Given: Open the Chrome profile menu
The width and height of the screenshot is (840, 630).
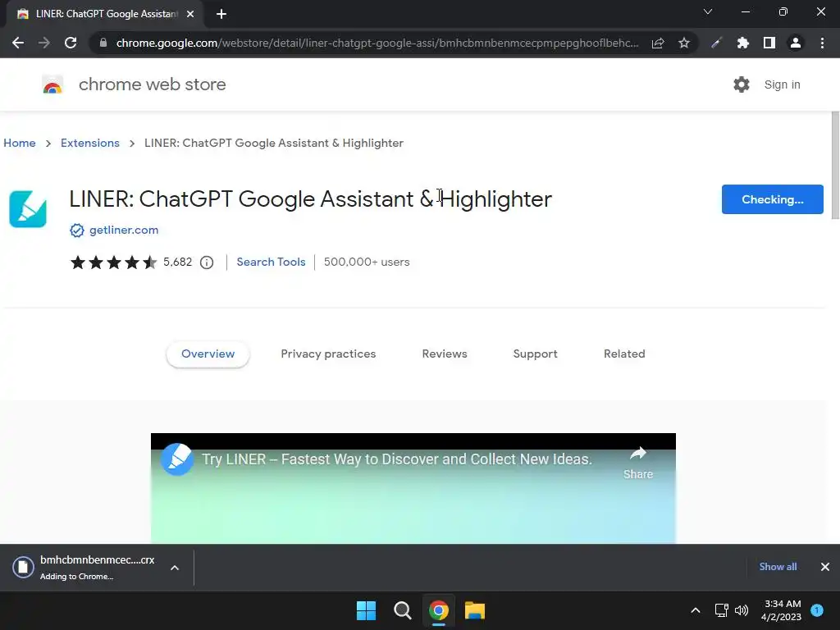Looking at the screenshot, I should click(796, 43).
